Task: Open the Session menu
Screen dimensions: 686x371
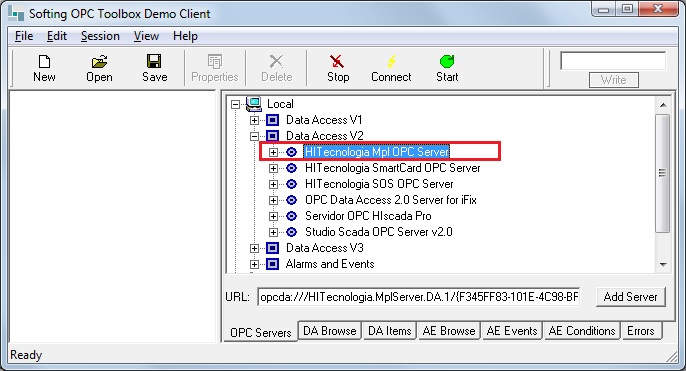Action: coord(100,36)
